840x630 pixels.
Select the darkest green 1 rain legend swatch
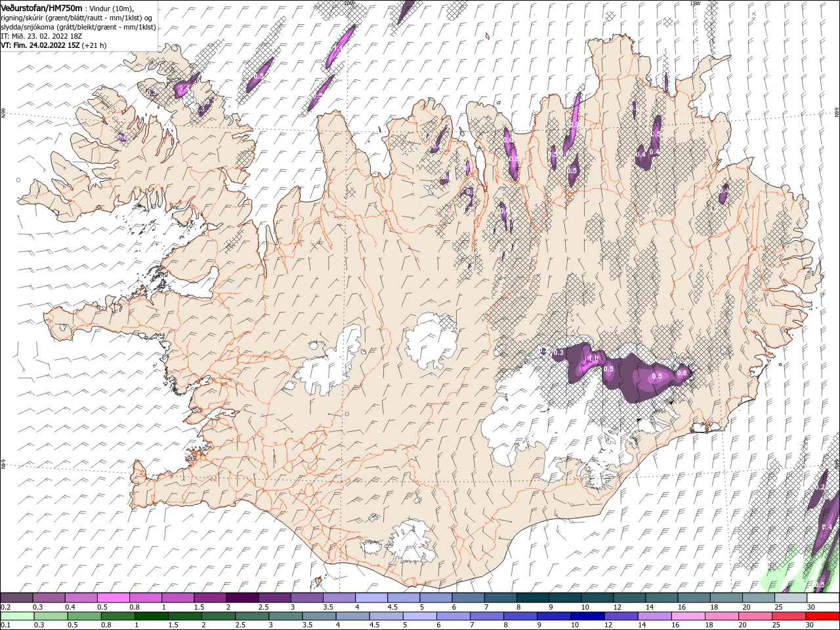pyautogui.click(x=152, y=616)
